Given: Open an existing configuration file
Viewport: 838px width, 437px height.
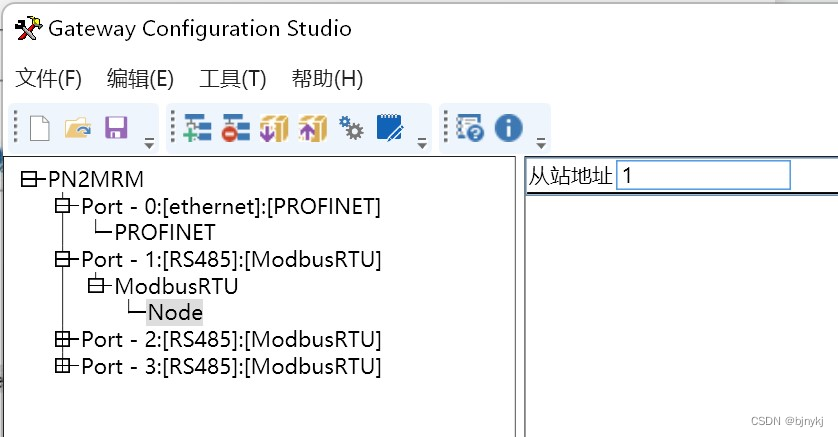Looking at the screenshot, I should tap(77, 129).
